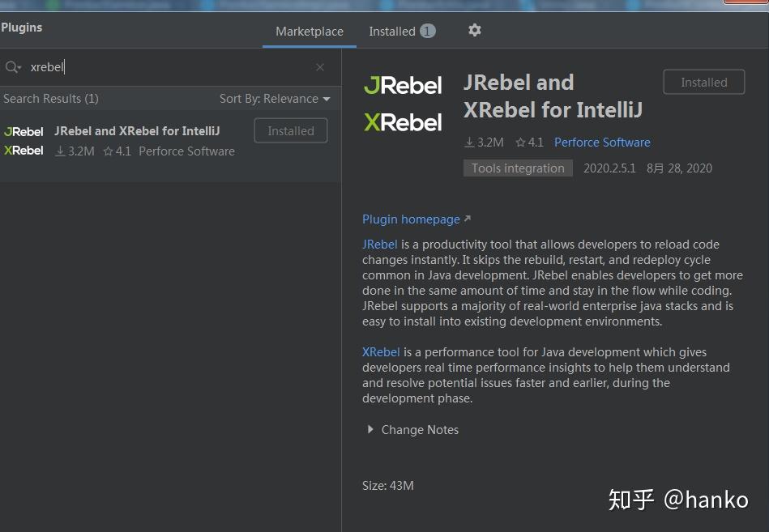
Task: Clear the xrebel search with the X icon
Action: 320,66
